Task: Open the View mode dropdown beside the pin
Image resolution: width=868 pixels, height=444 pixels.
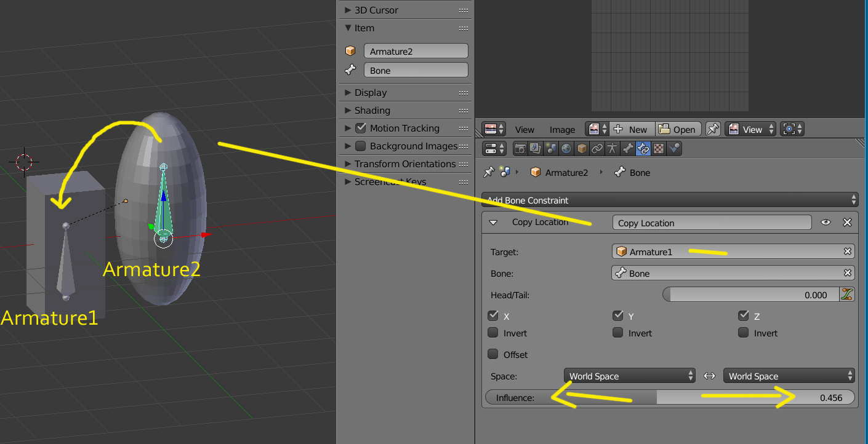Action: 750,129
